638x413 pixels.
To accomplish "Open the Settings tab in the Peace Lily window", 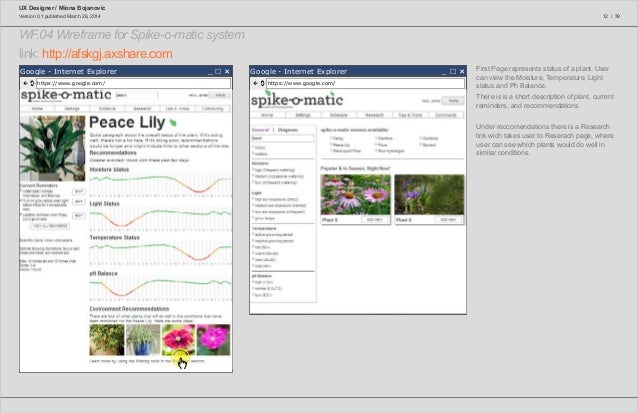I will [72, 109].
